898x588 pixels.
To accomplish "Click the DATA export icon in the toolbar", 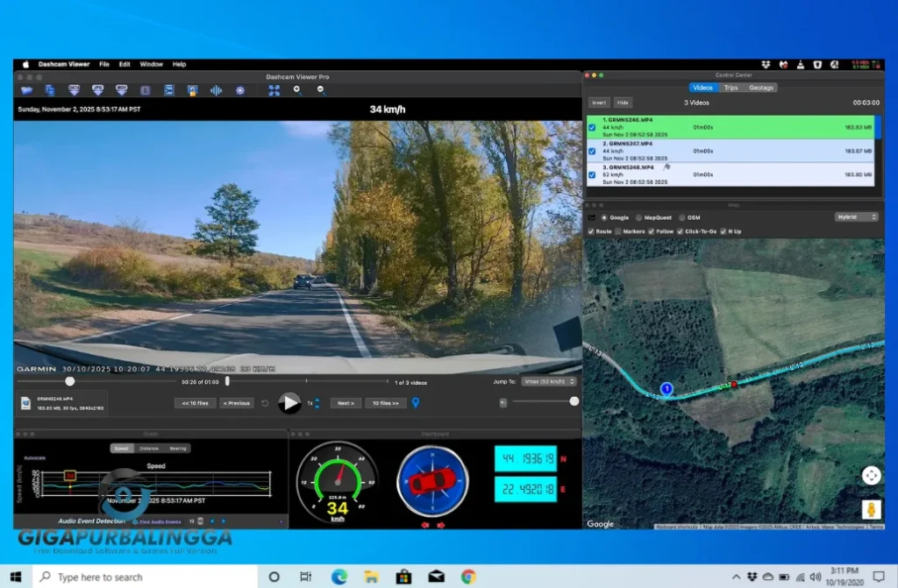I will (x=74, y=90).
